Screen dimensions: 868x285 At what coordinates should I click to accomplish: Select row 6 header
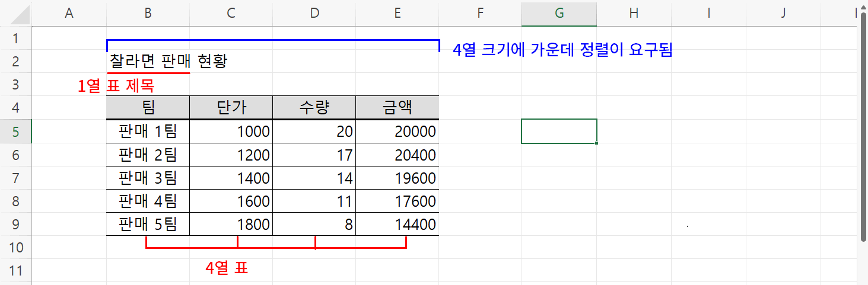[16, 155]
